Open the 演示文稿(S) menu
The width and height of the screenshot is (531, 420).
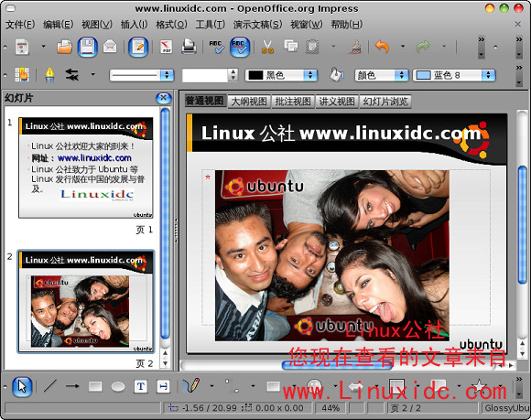(x=257, y=25)
